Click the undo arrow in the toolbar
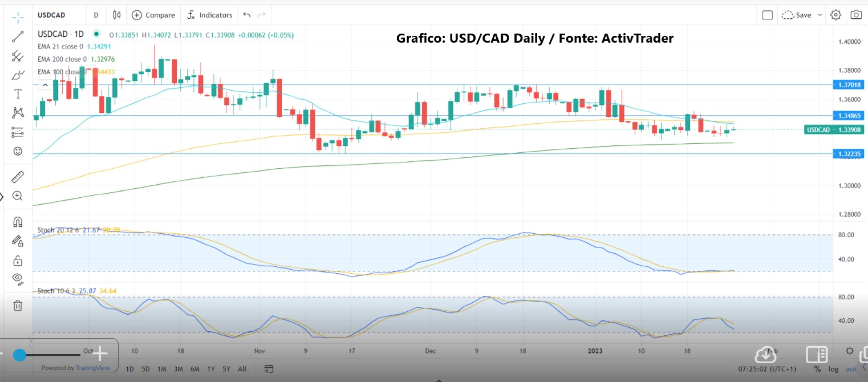The height and width of the screenshot is (382, 868). [246, 15]
